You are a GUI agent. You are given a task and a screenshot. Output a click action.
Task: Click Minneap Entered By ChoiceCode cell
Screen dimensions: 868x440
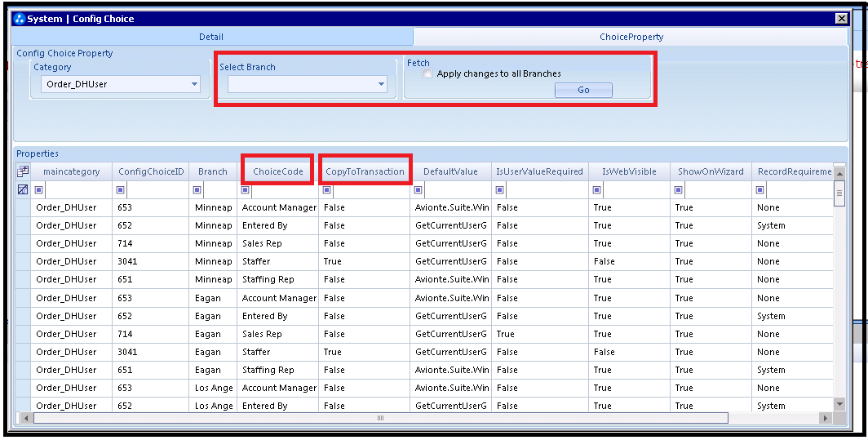(278, 225)
